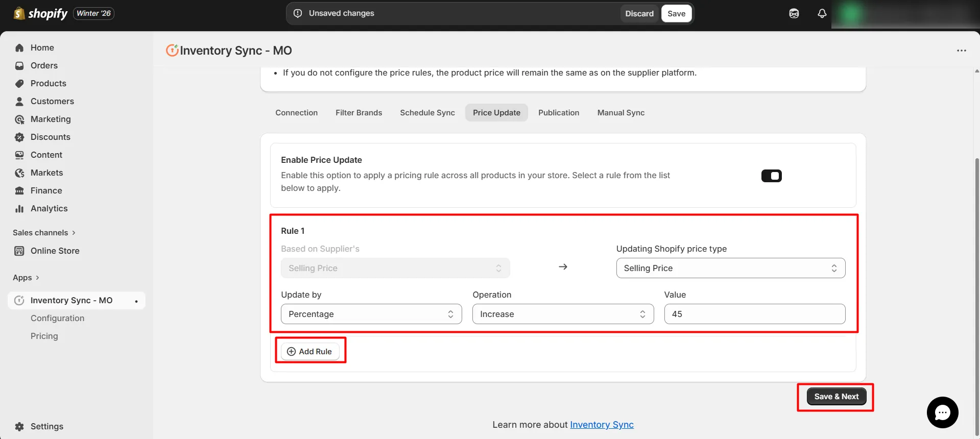Open the Update by Percentage dropdown
This screenshot has height=439, width=980.
click(371, 314)
